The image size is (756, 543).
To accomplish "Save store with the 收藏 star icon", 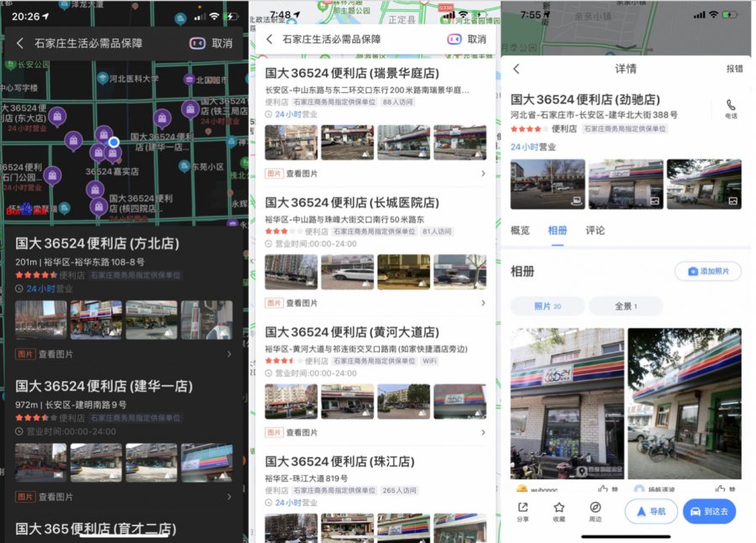I will 559,512.
